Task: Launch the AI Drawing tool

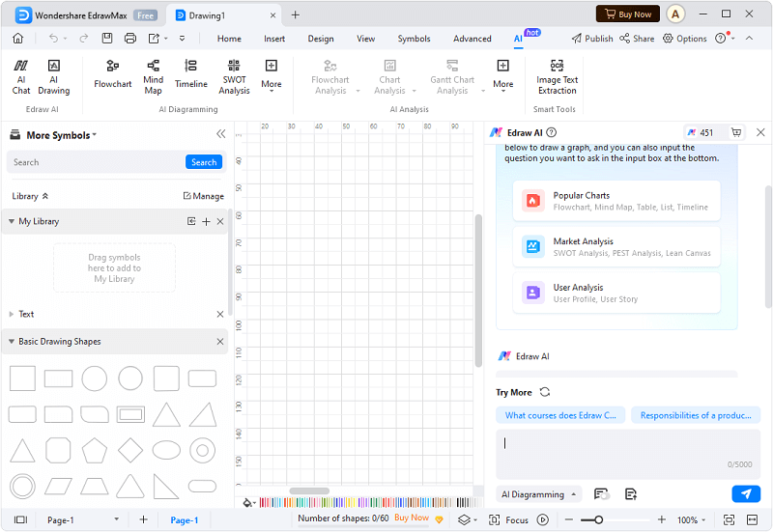Action: pyautogui.click(x=54, y=75)
